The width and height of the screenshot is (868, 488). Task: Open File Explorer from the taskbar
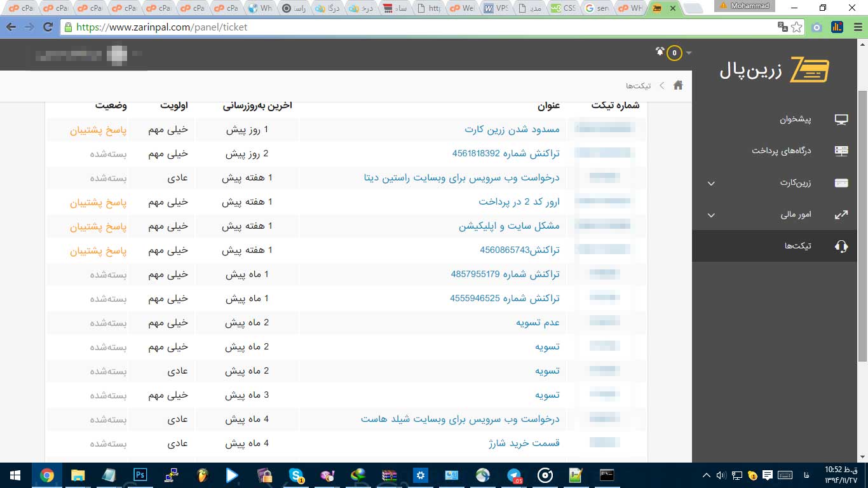point(78,475)
